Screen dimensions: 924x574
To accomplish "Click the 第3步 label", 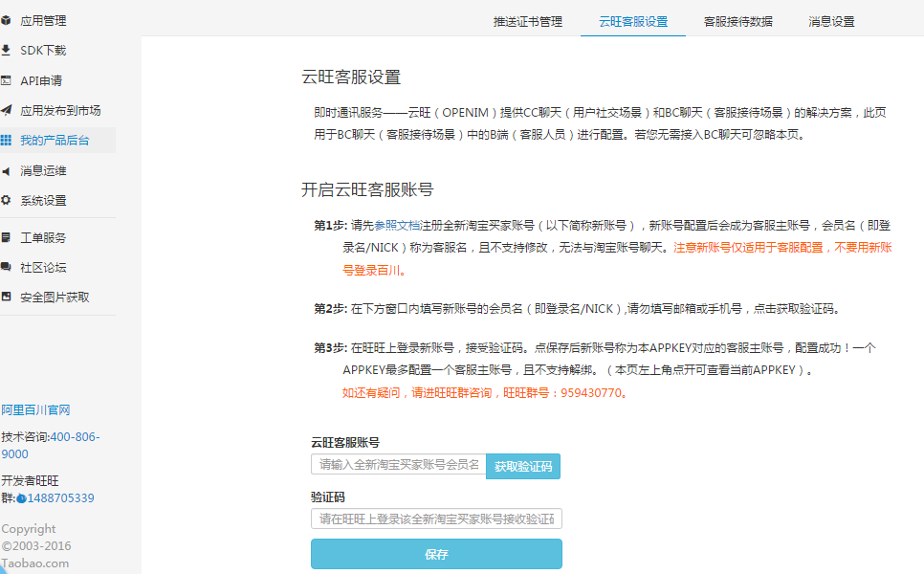I will pos(330,347).
